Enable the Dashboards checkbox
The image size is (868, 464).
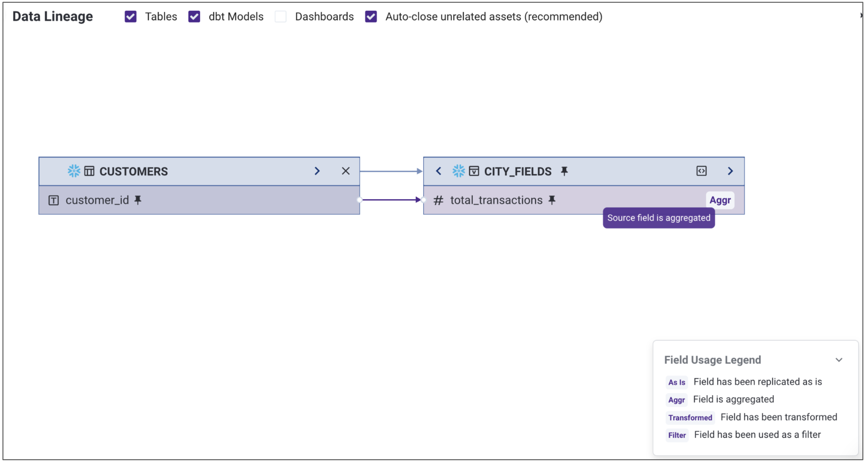(x=280, y=16)
